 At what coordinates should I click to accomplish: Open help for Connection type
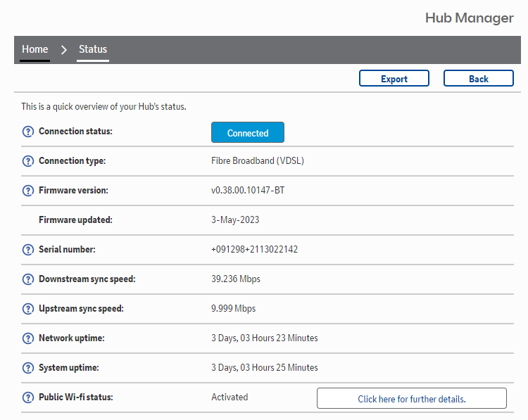(28, 161)
